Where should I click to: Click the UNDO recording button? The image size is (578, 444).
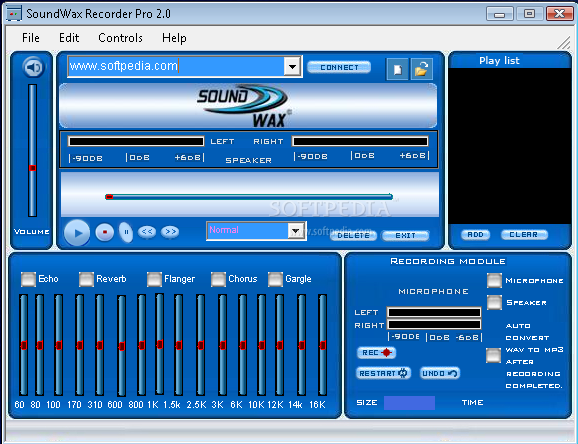click(x=440, y=373)
